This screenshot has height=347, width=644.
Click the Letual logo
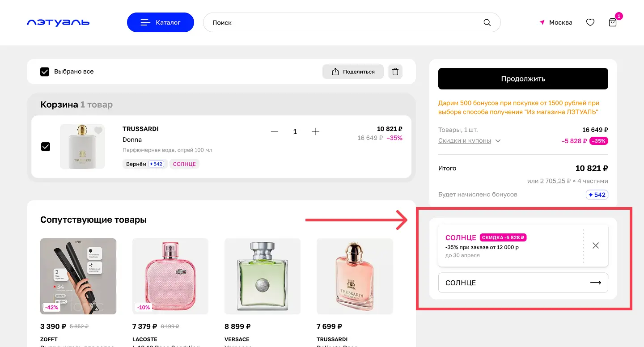[x=58, y=22]
